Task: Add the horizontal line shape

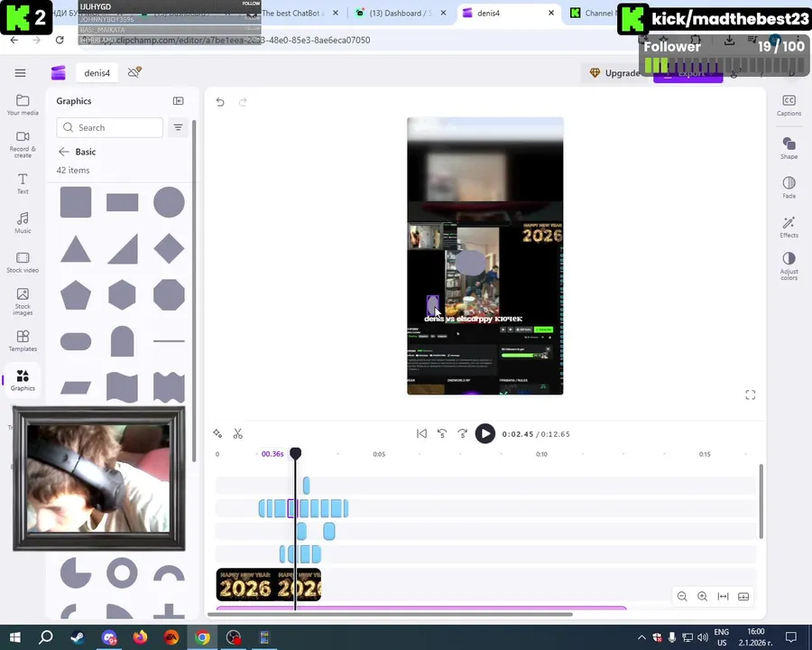Action: coord(169,341)
